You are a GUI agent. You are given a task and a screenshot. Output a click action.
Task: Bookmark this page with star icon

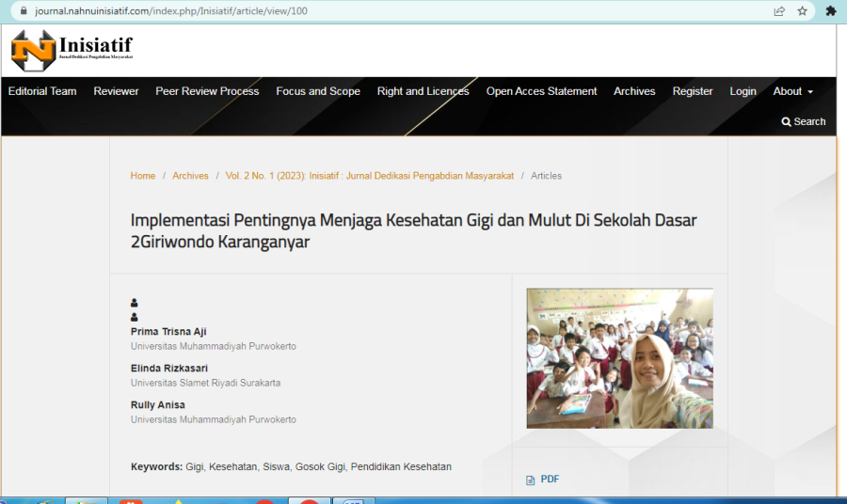coord(803,10)
